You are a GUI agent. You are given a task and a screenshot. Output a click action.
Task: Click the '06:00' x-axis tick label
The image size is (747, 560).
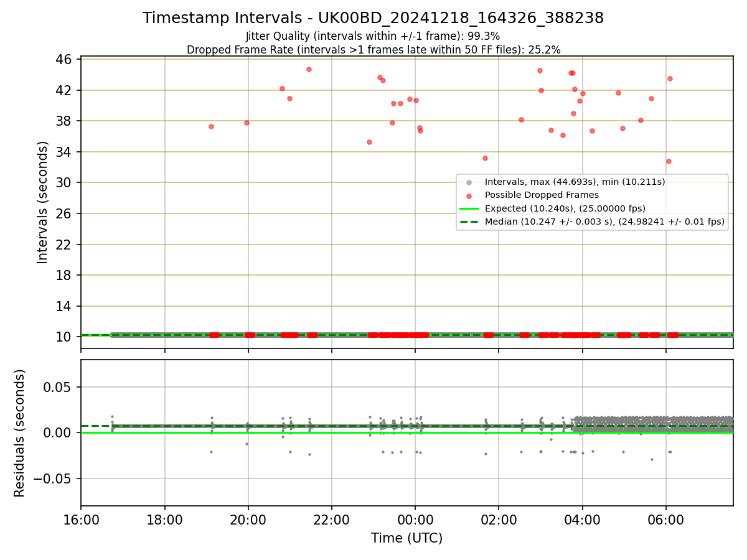click(666, 519)
